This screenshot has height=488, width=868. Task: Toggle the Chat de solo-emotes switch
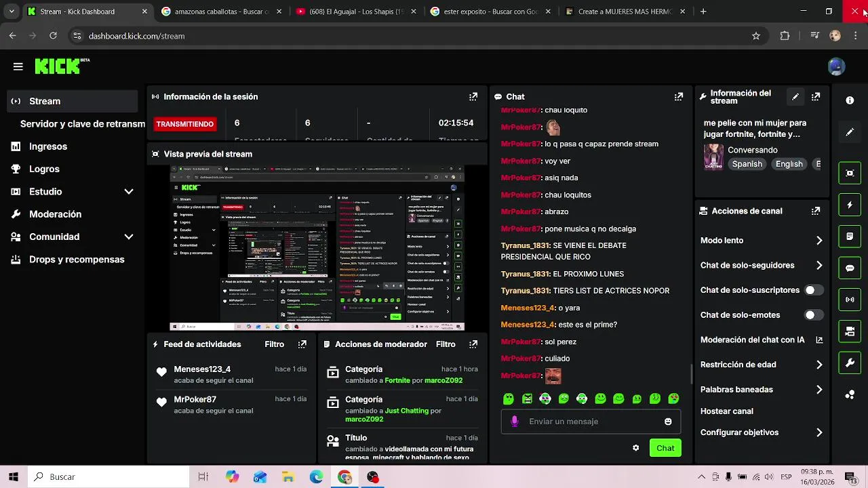pos(813,315)
